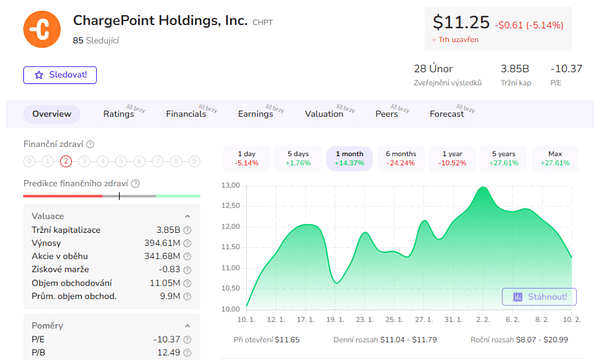Image resolution: width=600 pixels, height=360 pixels.
Task: Select the 1 day chart range
Action: point(246,158)
